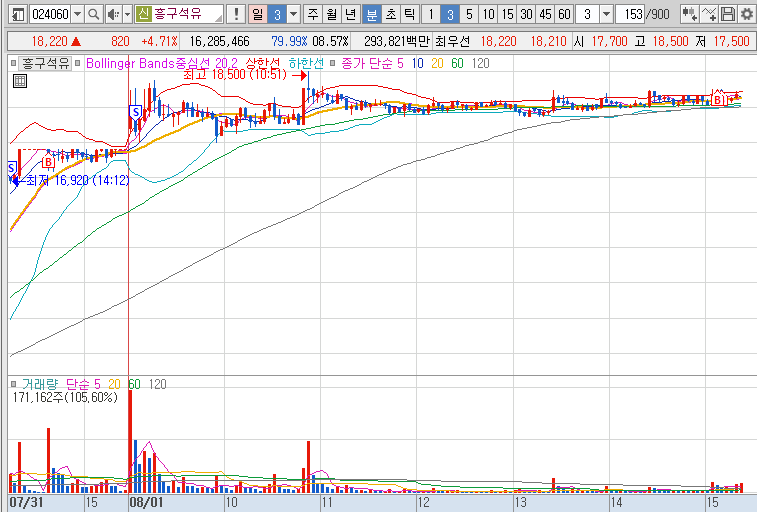
Task: Toggle 흥구석유 price series legend square
Action: (14, 63)
